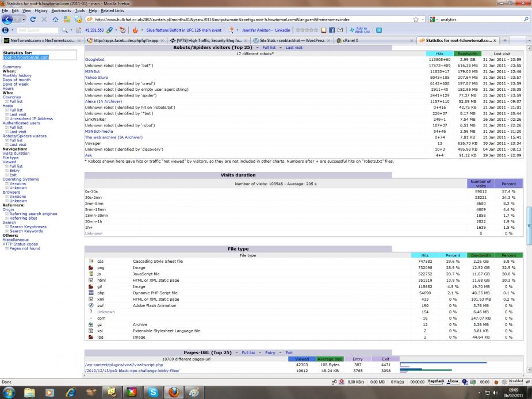Click the Alexa status bar indicator

[453, 381]
